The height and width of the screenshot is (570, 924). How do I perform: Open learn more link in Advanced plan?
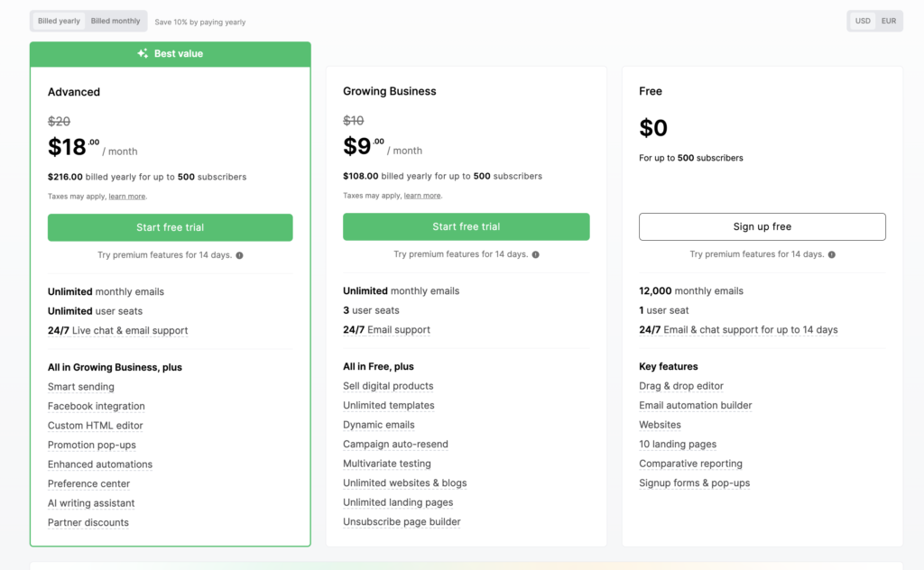tap(127, 197)
